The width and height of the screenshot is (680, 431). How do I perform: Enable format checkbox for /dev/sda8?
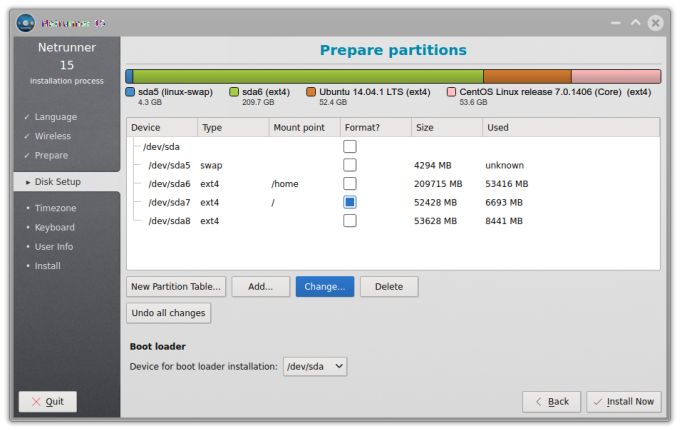click(350, 221)
